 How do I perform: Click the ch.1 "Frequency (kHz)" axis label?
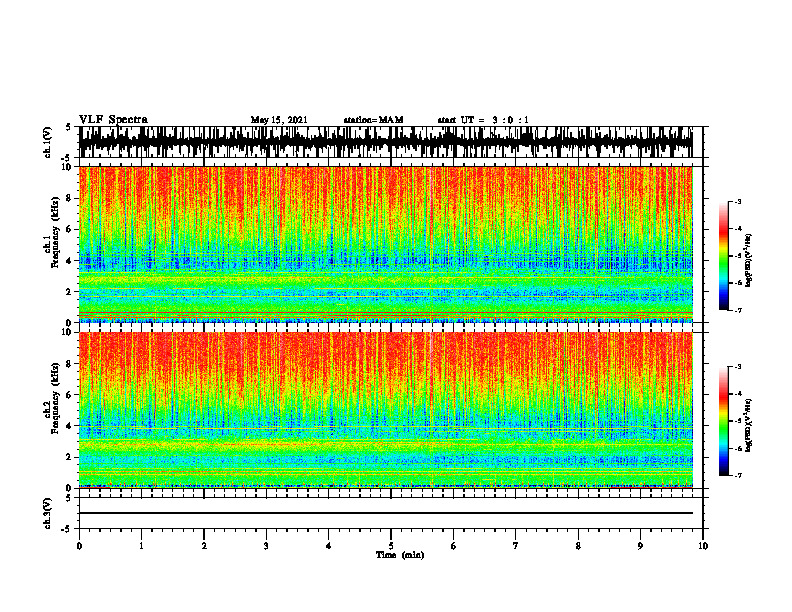[x=54, y=232]
